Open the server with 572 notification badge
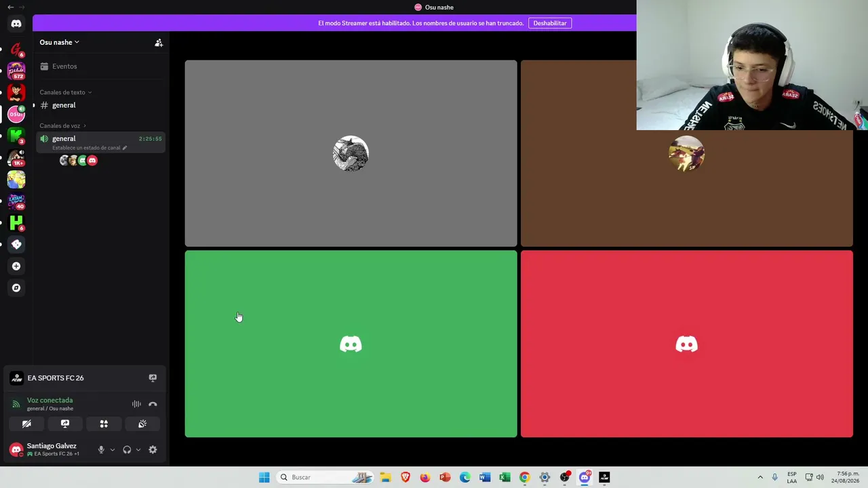This screenshot has height=488, width=868. pyautogui.click(x=16, y=70)
